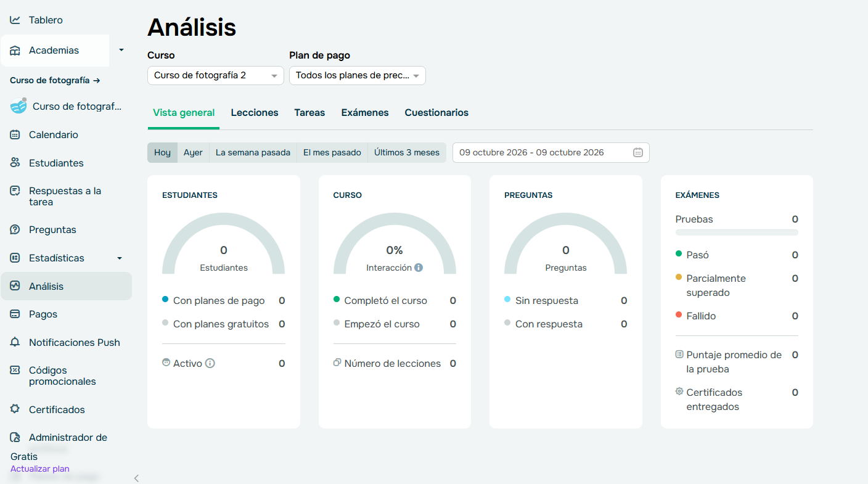Select the Hoy date filter

(x=162, y=153)
